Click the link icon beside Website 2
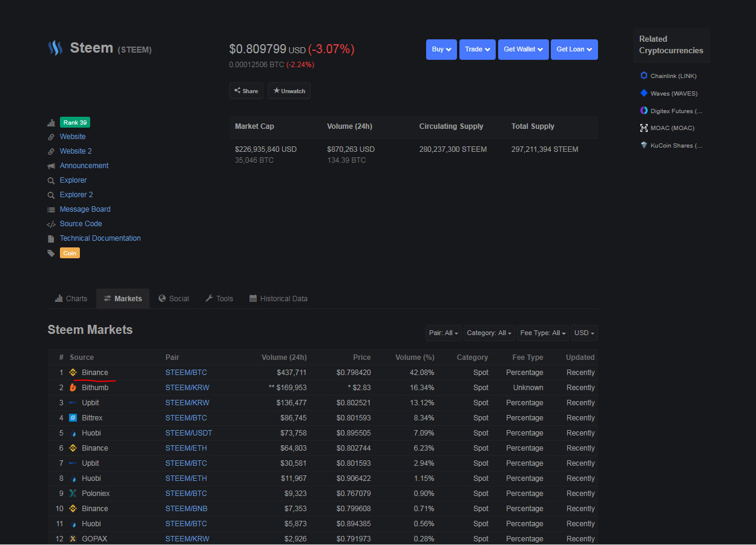 click(x=51, y=151)
